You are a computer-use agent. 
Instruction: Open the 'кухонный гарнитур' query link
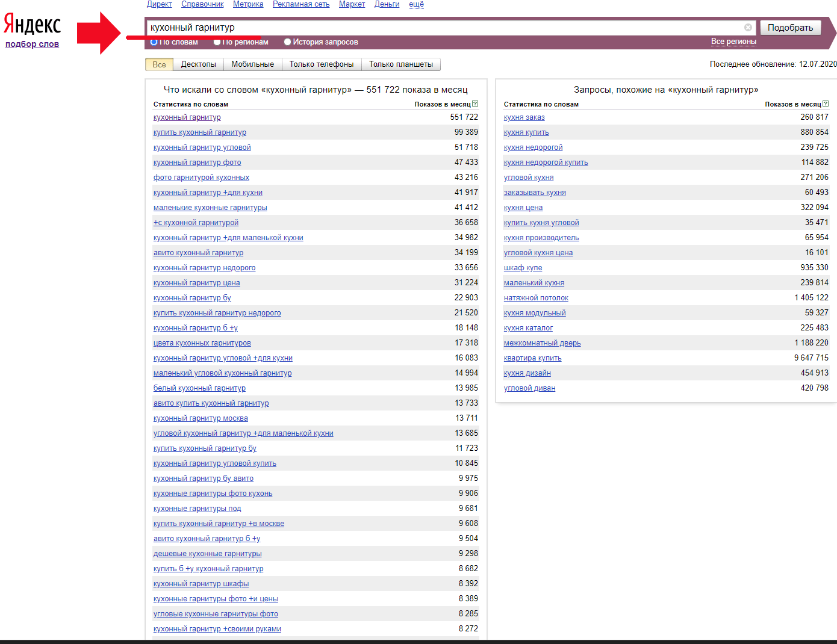click(187, 117)
